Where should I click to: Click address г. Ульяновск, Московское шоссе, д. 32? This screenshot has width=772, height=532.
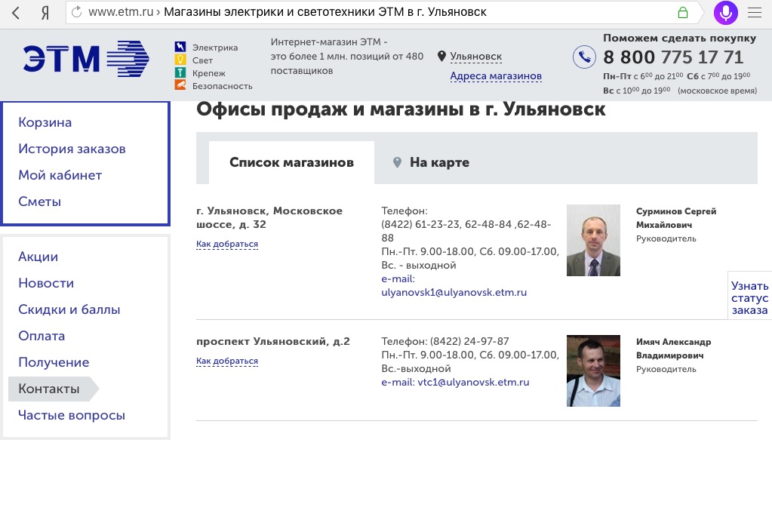click(269, 217)
